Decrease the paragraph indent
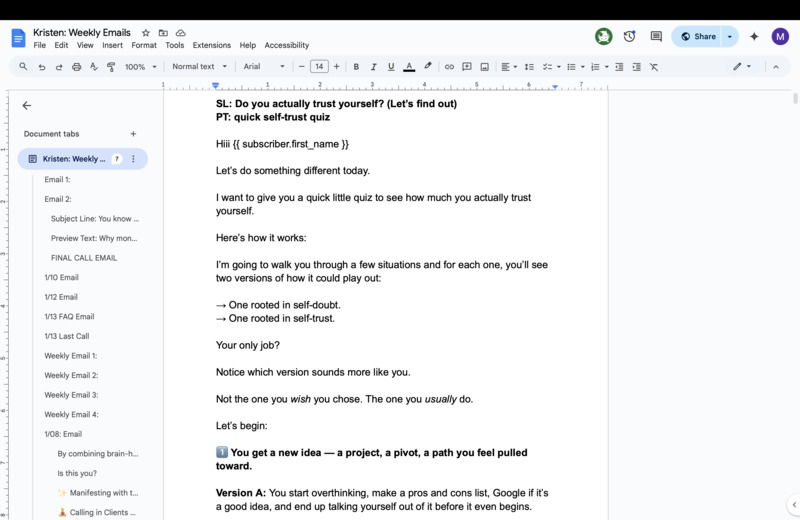The height and width of the screenshot is (520, 800). tap(619, 67)
